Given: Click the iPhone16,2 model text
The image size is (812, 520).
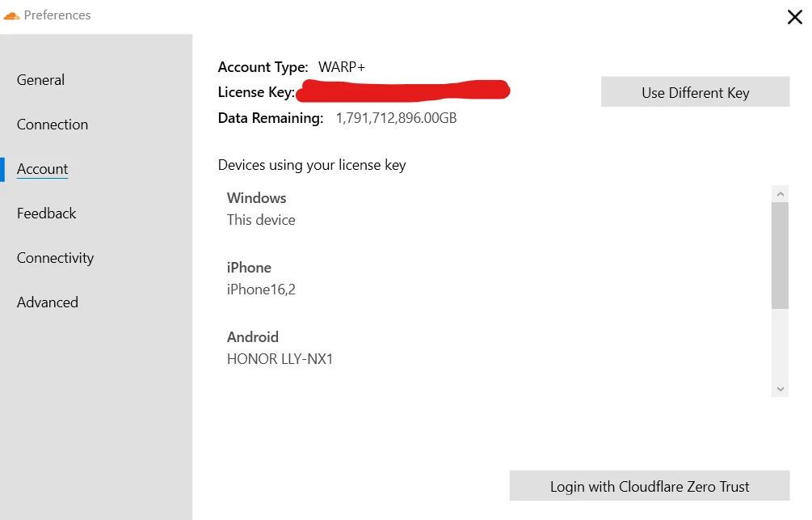Looking at the screenshot, I should (261, 290).
